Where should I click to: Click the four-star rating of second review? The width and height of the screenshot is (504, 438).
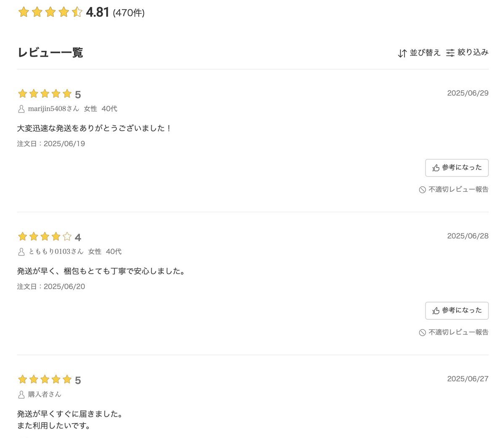coord(49,237)
